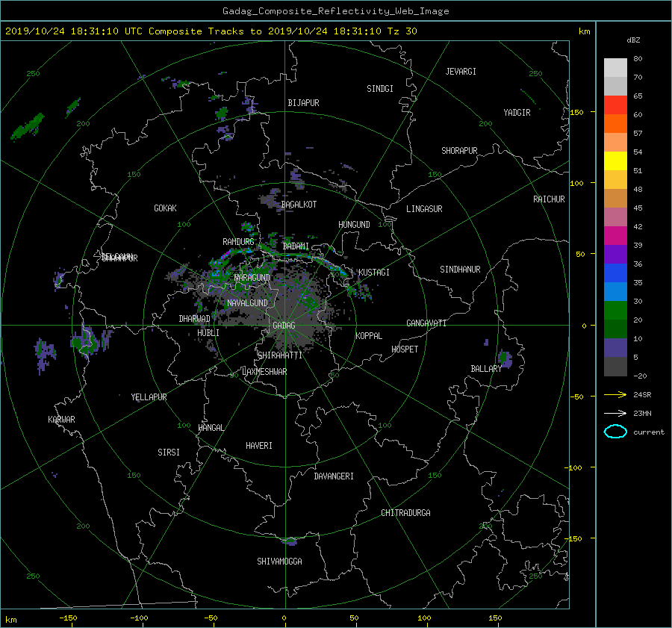Image resolution: width=672 pixels, height=628 pixels.
Task: Select the YADGIR city label
Action: click(x=517, y=113)
